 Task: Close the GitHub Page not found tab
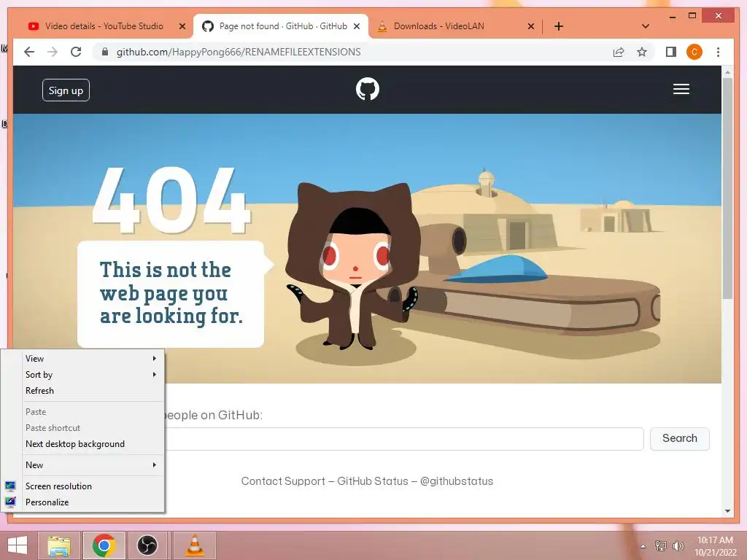click(x=356, y=26)
